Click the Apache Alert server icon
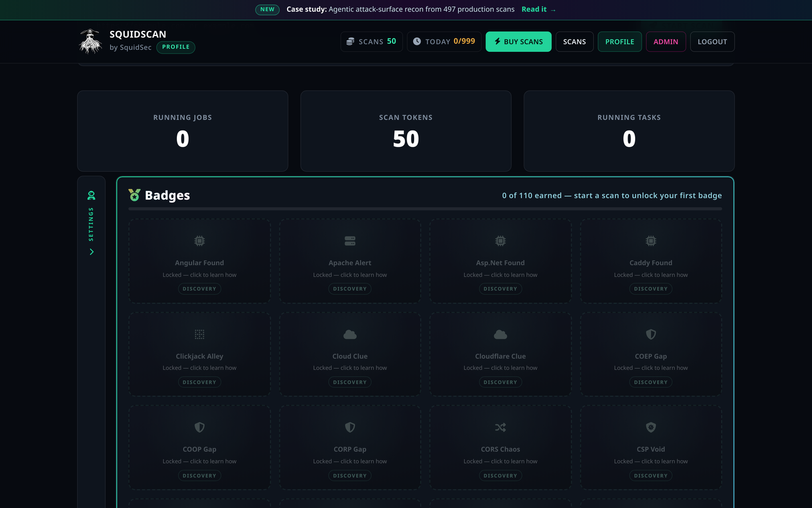812x508 pixels. (x=350, y=241)
